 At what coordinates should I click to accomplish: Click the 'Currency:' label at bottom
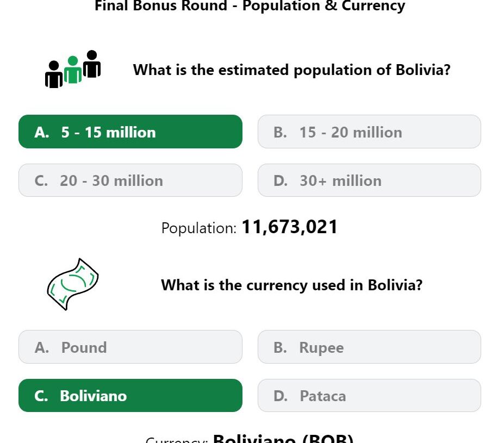click(x=177, y=439)
